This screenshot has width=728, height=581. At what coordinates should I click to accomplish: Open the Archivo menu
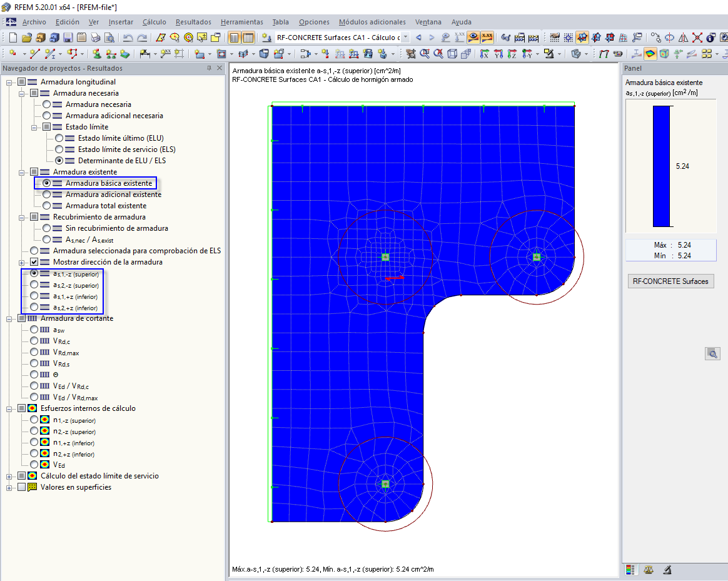tap(34, 22)
